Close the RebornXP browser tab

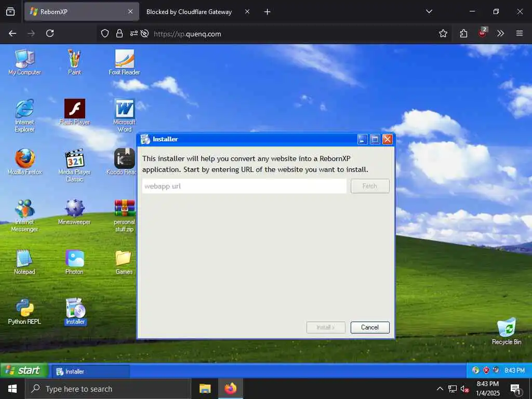pos(130,11)
